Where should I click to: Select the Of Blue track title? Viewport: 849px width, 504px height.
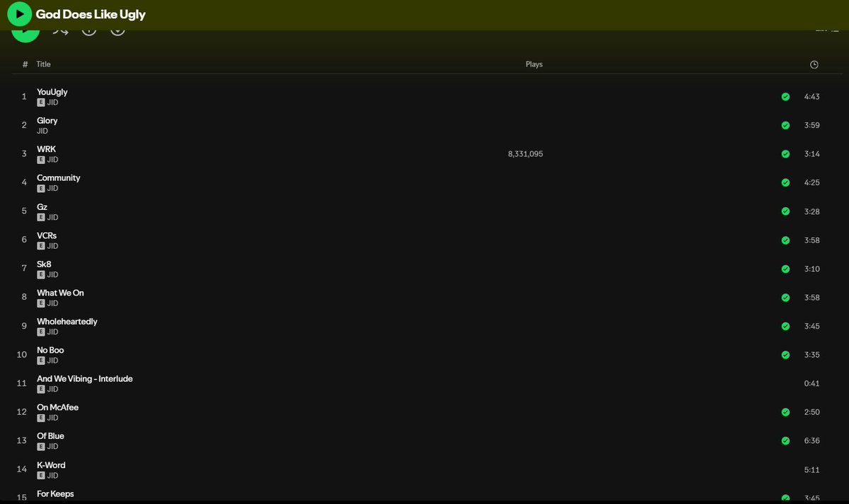coord(51,436)
